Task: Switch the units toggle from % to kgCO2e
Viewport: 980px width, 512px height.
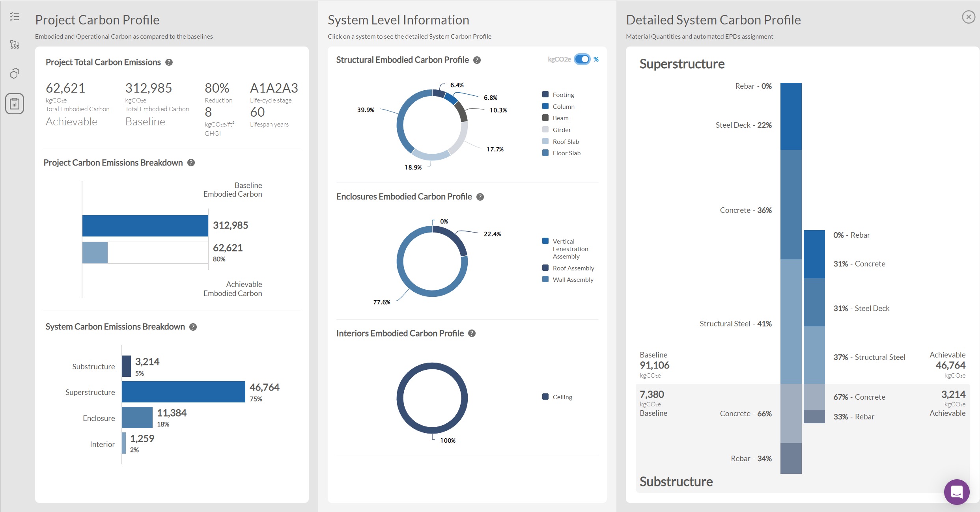Action: (583, 59)
